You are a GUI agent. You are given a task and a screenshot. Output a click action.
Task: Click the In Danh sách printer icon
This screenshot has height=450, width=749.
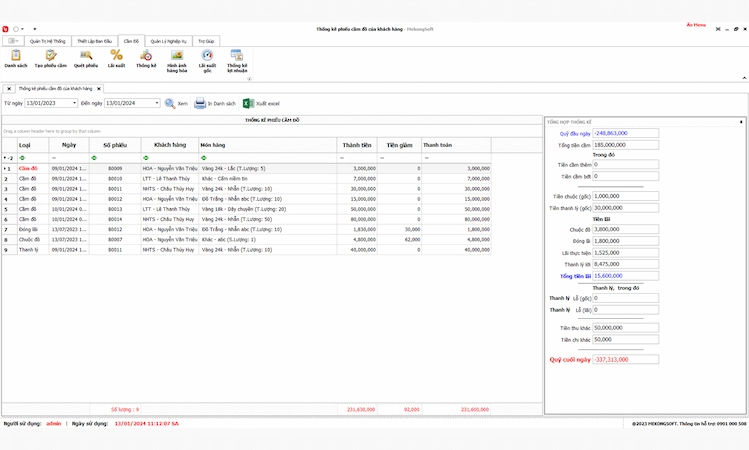click(x=200, y=103)
